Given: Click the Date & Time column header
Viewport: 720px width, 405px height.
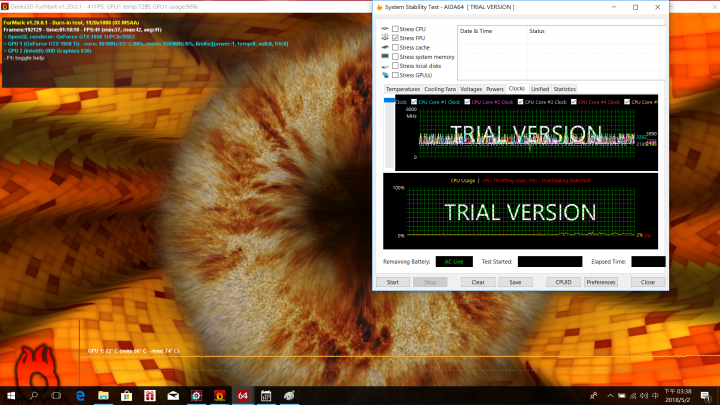Looking at the screenshot, I should 492,31.
